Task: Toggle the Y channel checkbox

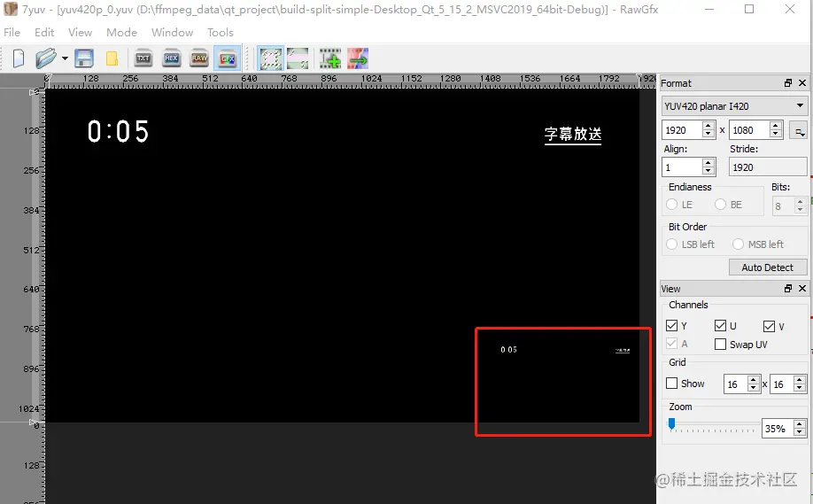Action: (672, 325)
